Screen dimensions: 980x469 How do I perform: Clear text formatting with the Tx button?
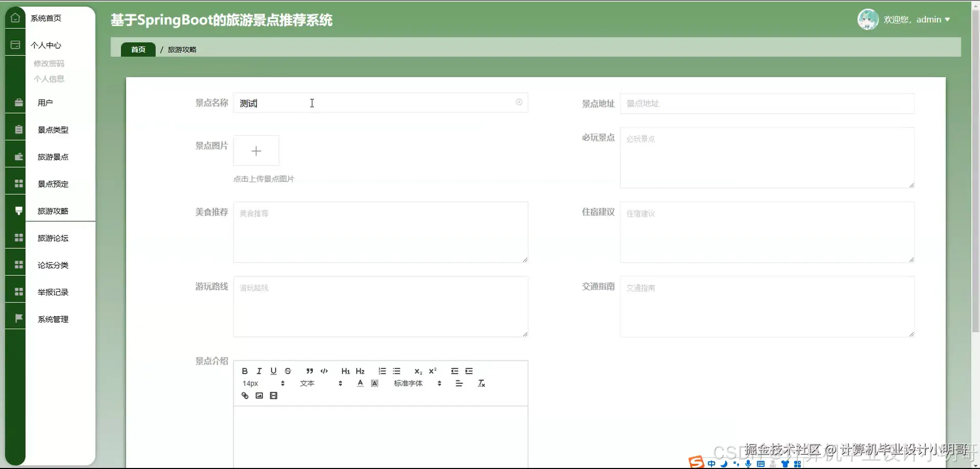point(481,383)
